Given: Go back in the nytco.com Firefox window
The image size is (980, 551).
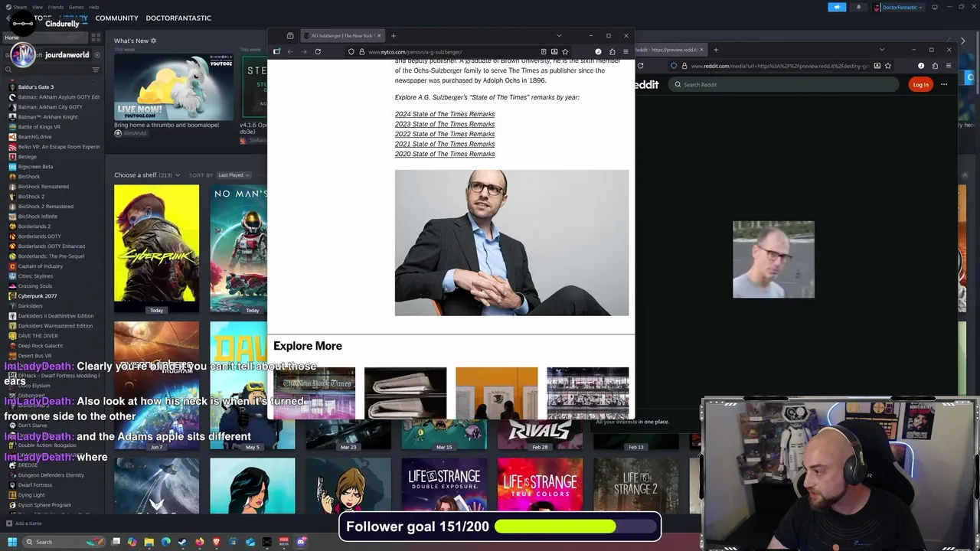Looking at the screenshot, I should (290, 51).
